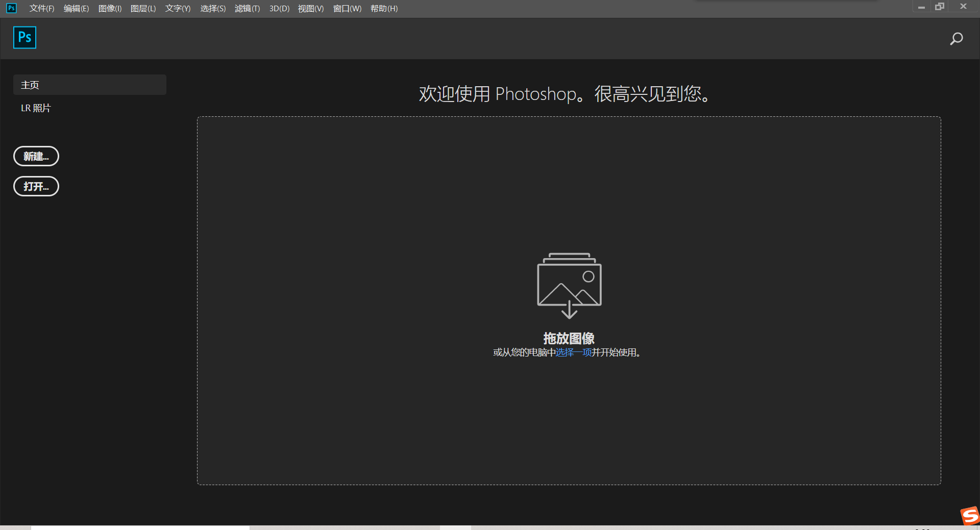Click the 打开 button
This screenshot has width=980, height=530.
click(x=36, y=186)
